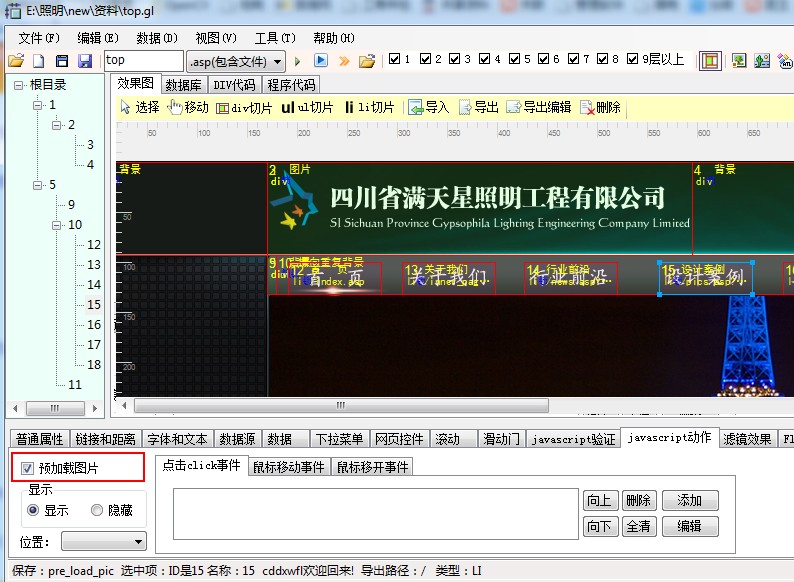Open the .asp(包含文件) file type dropdown
794x582 pixels.
tap(236, 62)
